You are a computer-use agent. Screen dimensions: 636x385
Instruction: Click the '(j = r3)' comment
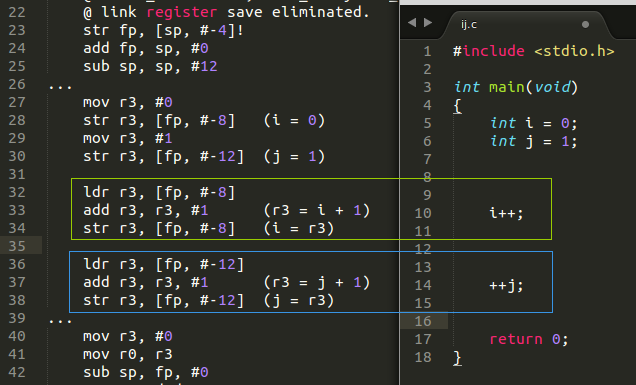(299, 301)
